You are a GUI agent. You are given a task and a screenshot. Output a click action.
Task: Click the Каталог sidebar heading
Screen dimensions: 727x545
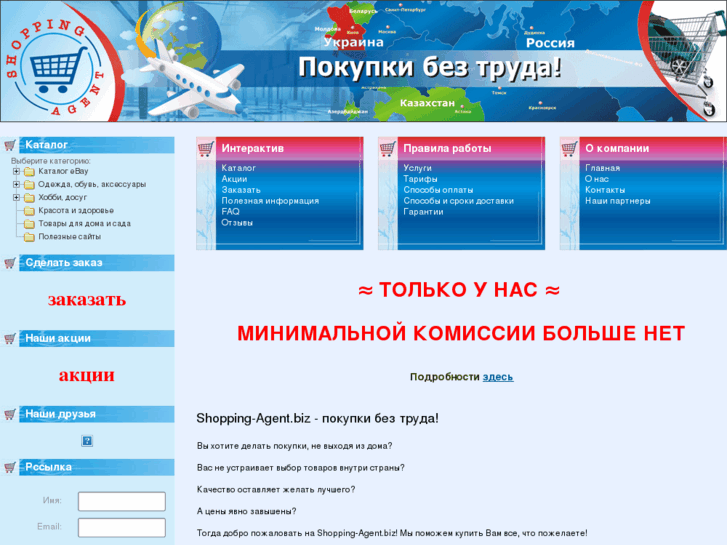pyautogui.click(x=46, y=145)
